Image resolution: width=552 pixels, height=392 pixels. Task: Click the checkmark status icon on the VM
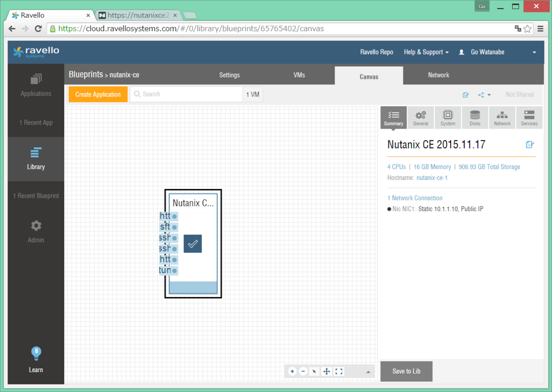click(x=192, y=243)
